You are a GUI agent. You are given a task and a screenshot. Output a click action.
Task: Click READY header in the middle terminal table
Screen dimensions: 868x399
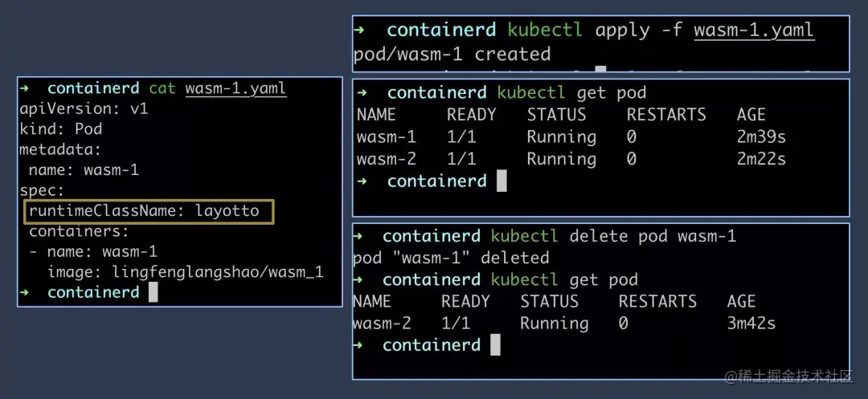tap(472, 114)
